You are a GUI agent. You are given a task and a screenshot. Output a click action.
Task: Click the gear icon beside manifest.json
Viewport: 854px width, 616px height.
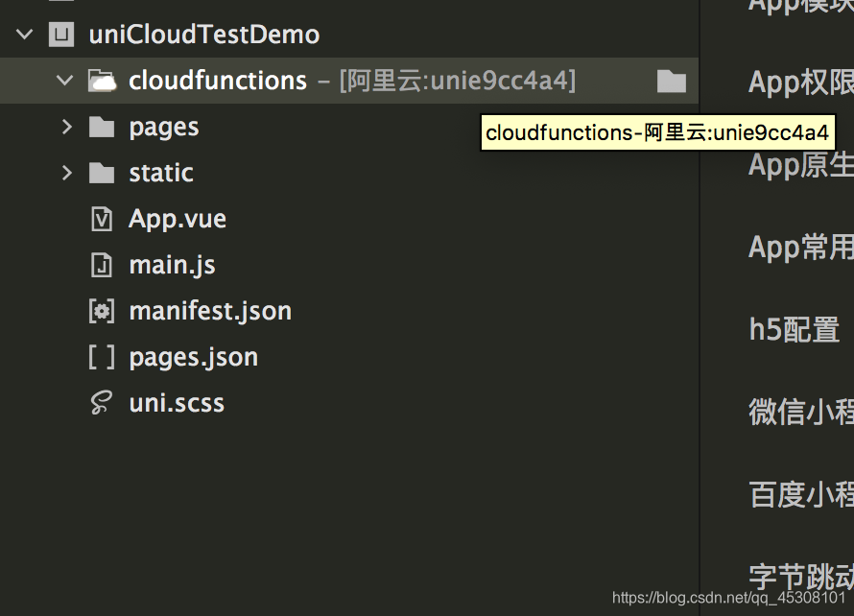pos(103,310)
